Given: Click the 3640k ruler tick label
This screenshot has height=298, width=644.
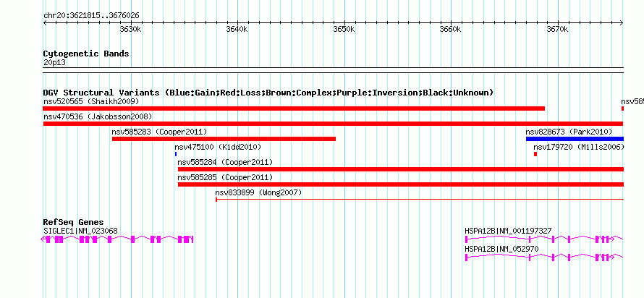Looking at the screenshot, I should click(237, 30).
